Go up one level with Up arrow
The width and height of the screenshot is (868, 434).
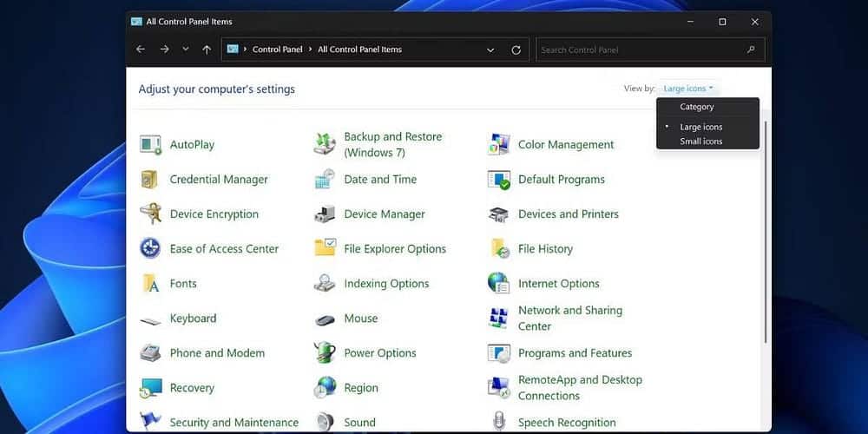[207, 49]
